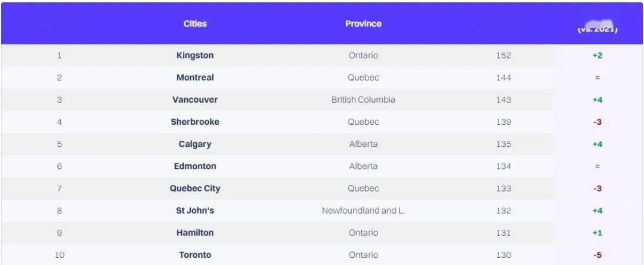Click the Cities column header
The image size is (644, 265).
pos(195,24)
